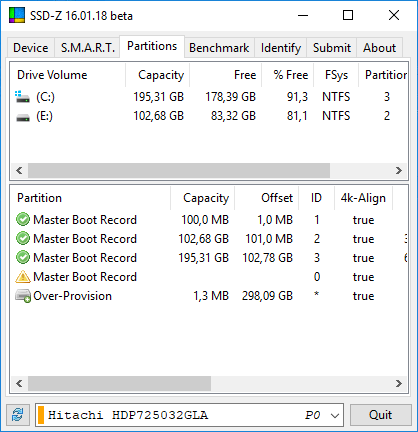This screenshot has width=418, height=432.
Task: Go to the Benchmark tab
Action: click(x=219, y=48)
